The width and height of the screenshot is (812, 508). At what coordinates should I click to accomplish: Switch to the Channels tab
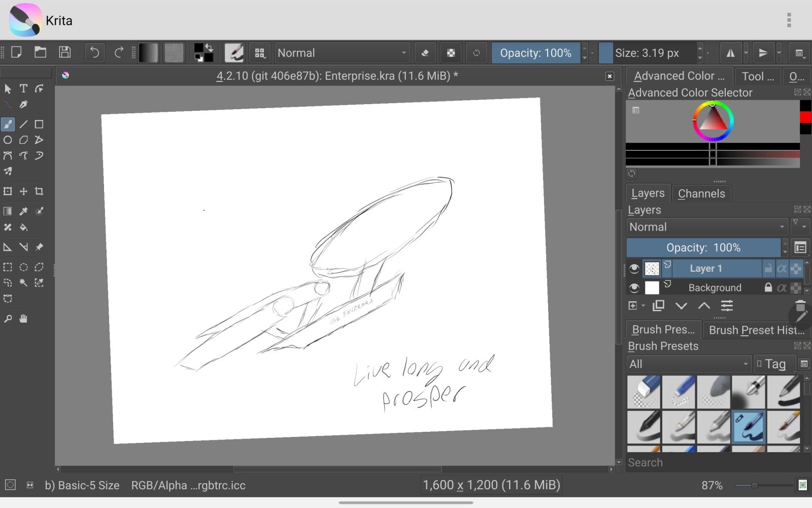[x=701, y=194]
